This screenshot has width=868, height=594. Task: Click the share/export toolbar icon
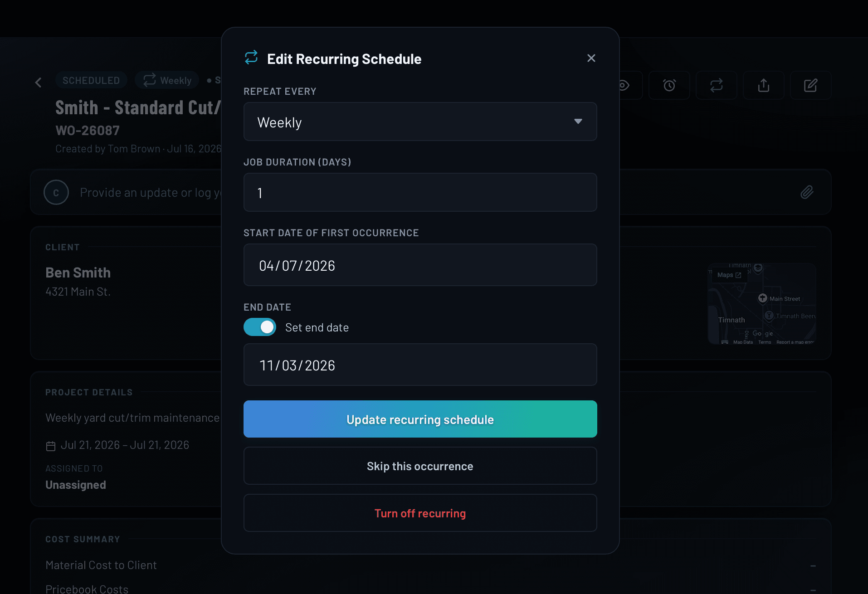click(x=764, y=85)
